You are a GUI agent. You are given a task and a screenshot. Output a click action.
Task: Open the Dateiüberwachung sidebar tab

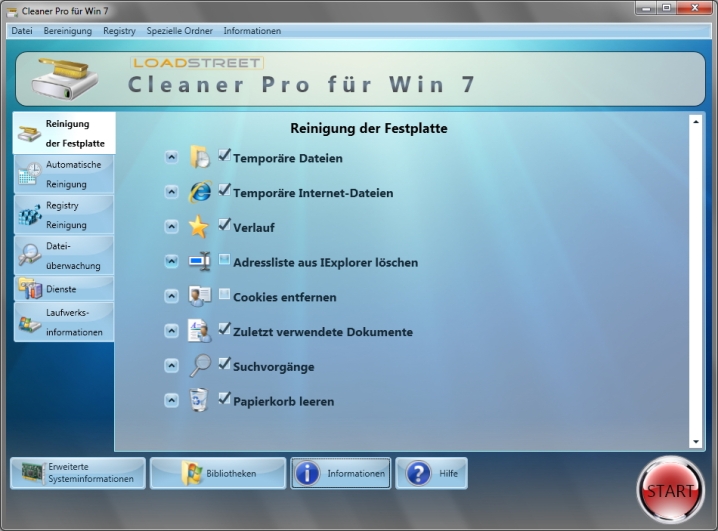[64, 255]
